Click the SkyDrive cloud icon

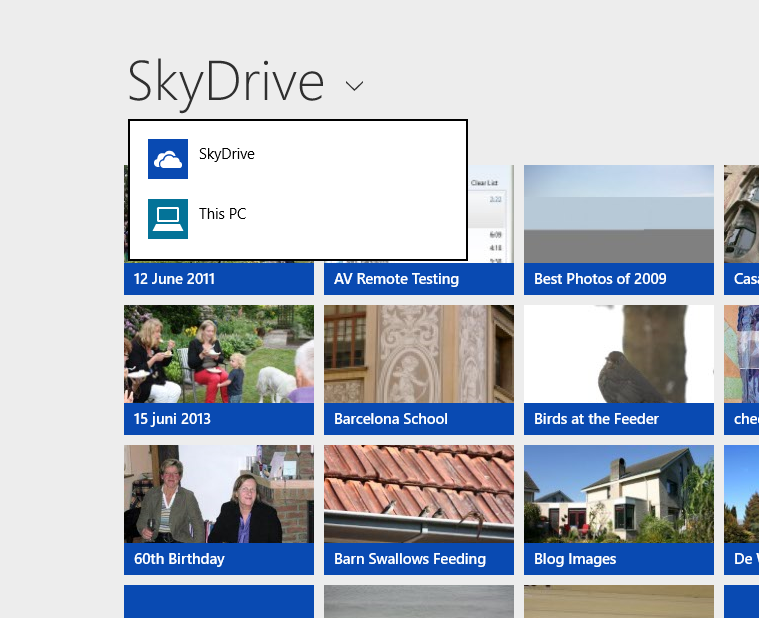coord(168,159)
